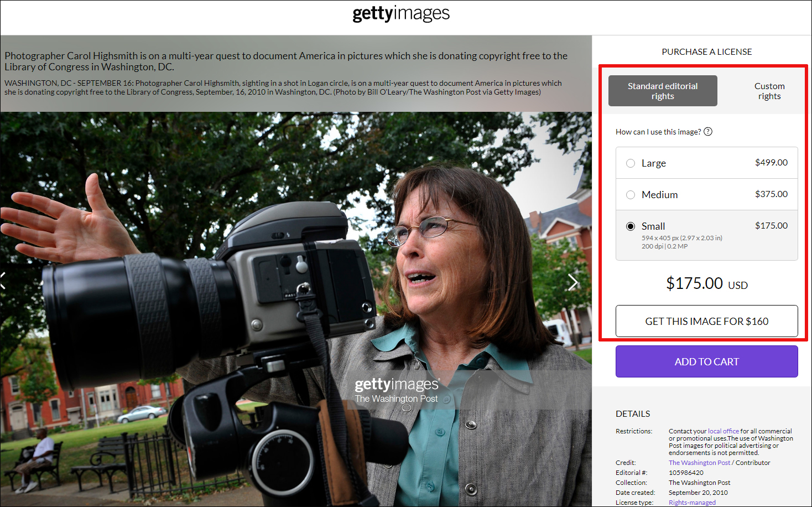Screen dimensions: 812x507
Task: Open the Rights-managed license type link
Action: (x=692, y=503)
